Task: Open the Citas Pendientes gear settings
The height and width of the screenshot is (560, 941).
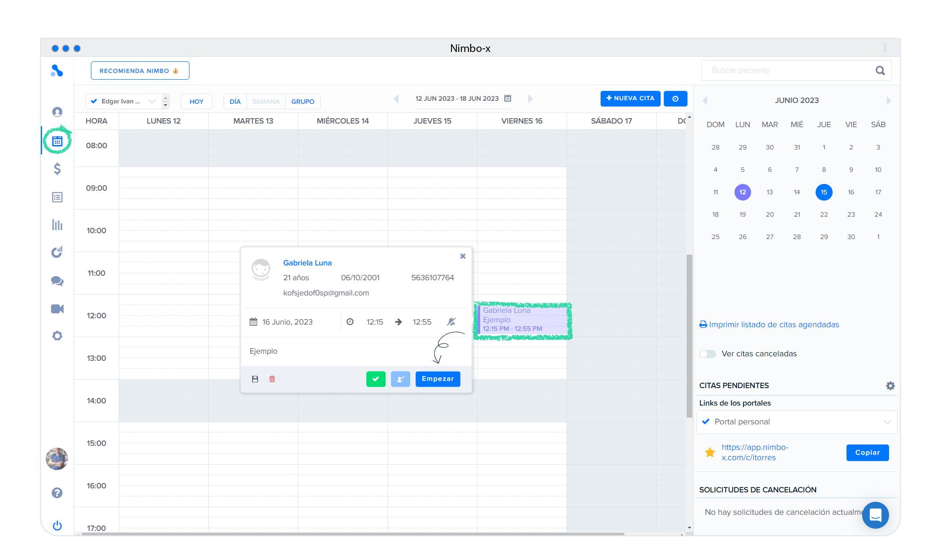Action: coord(890,385)
